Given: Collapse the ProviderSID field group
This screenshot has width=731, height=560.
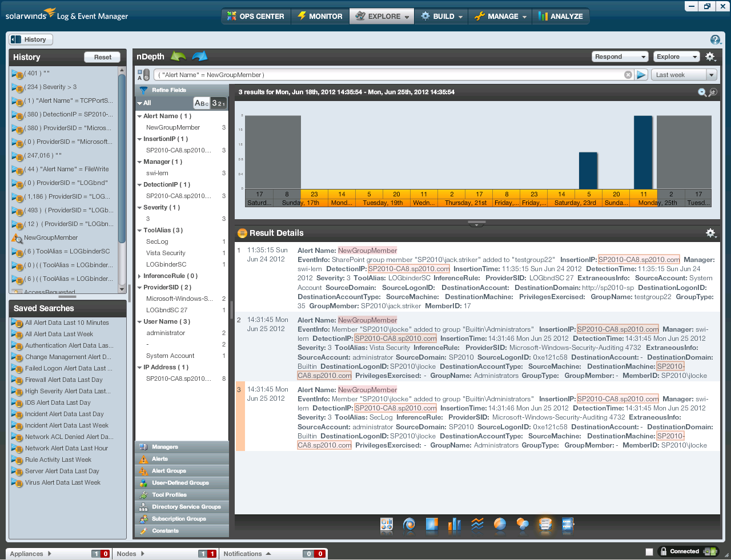Looking at the screenshot, I should point(139,287).
